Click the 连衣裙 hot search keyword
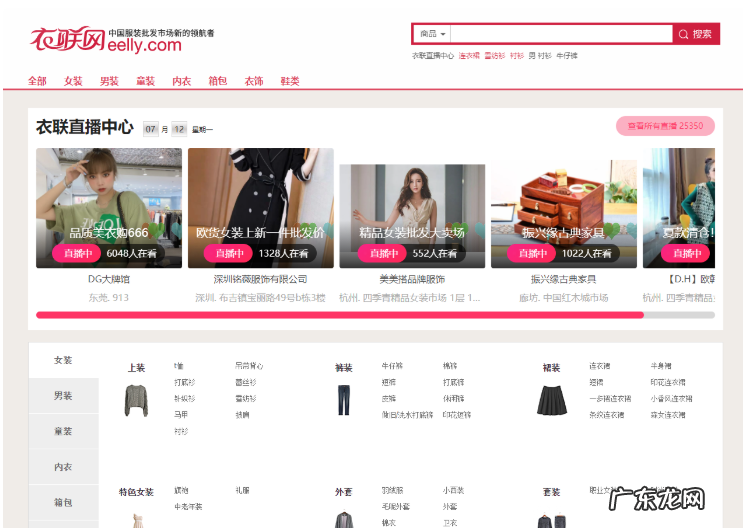Screen dimensions: 743x528 (x=469, y=56)
